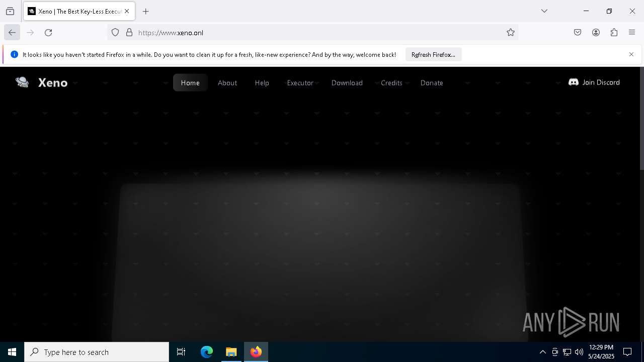The height and width of the screenshot is (362, 644).
Task: Open the Download nav item
Action: point(347,83)
